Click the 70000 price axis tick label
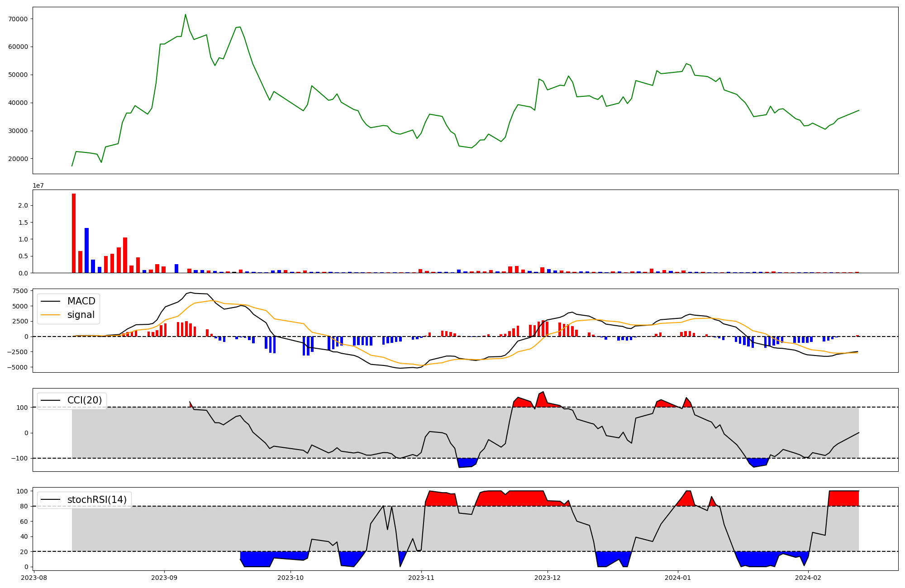The width and height of the screenshot is (905, 588). pos(19,19)
